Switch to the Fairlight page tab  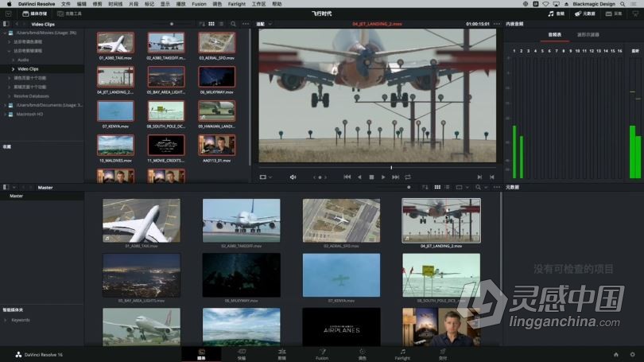pyautogui.click(x=402, y=355)
